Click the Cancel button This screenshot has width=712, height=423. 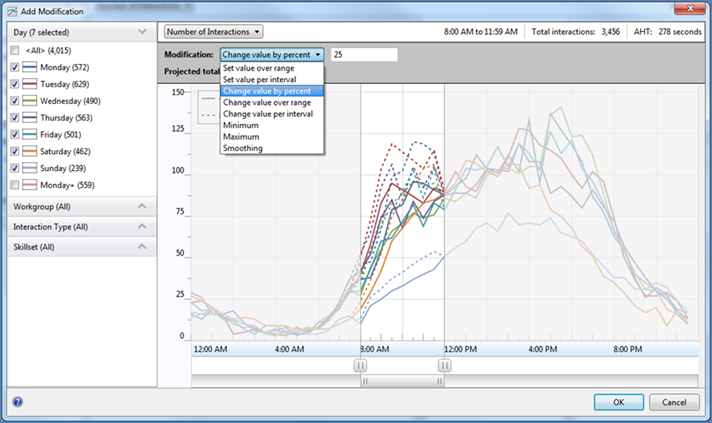(x=673, y=402)
